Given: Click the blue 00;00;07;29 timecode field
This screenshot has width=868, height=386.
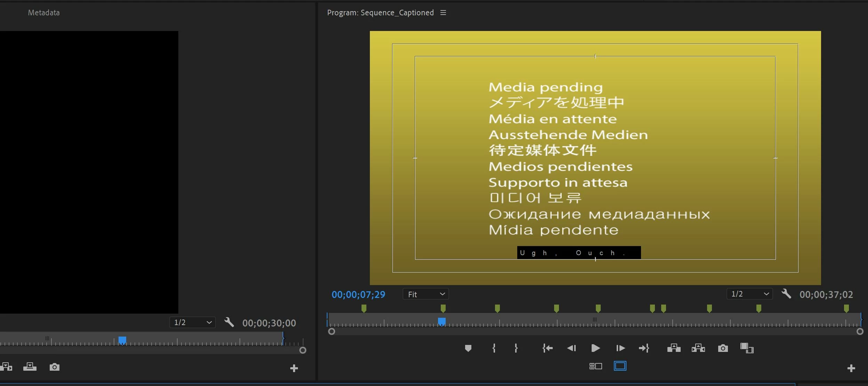Looking at the screenshot, I should (358, 294).
